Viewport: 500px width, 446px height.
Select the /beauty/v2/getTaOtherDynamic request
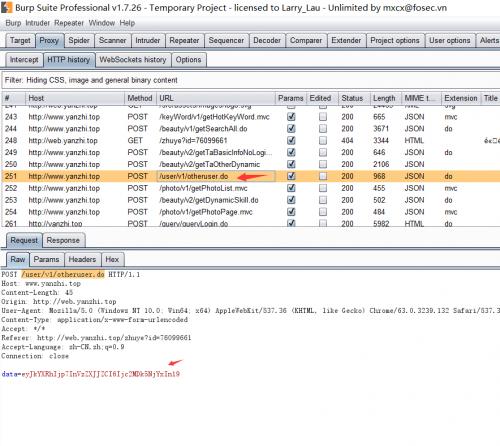pos(250,164)
